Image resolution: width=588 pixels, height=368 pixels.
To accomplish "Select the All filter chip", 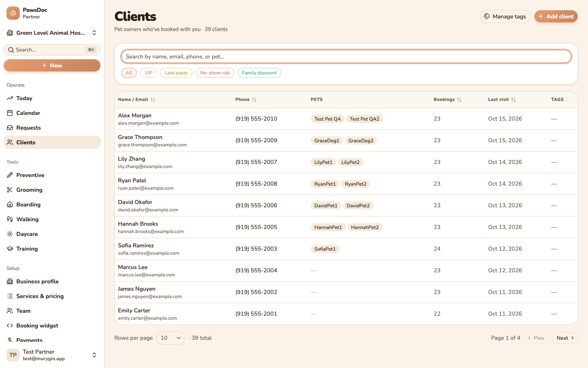I will pos(129,73).
